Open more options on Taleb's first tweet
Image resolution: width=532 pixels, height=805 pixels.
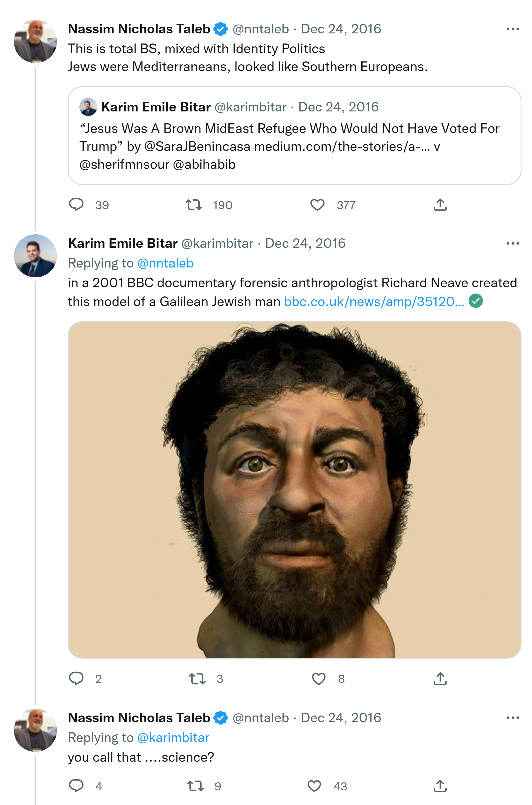click(x=512, y=29)
